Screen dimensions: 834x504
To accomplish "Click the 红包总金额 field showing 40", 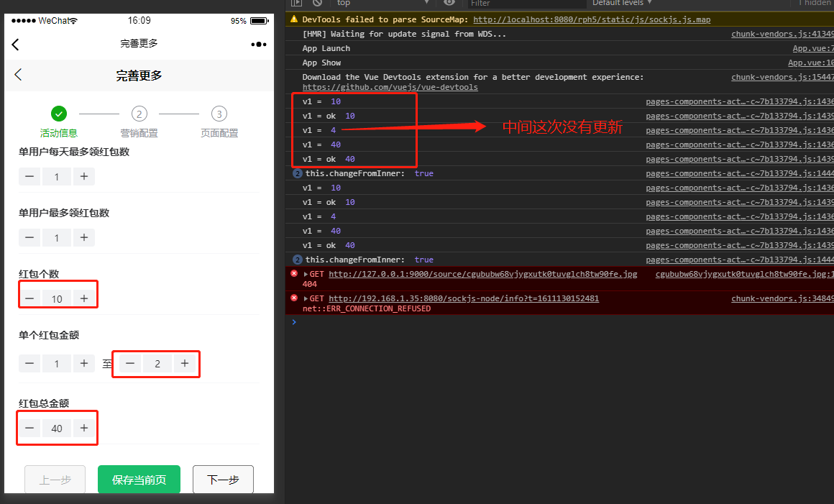I will 57,429.
